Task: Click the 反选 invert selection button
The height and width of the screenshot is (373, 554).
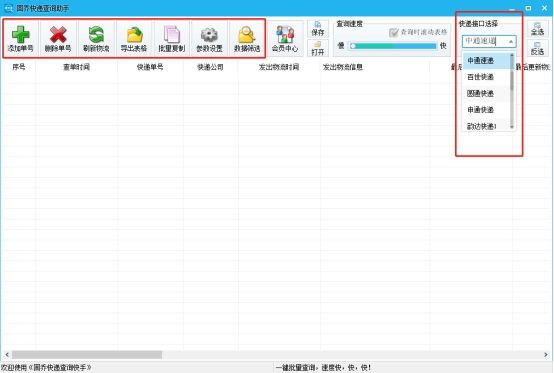Action: [x=537, y=48]
